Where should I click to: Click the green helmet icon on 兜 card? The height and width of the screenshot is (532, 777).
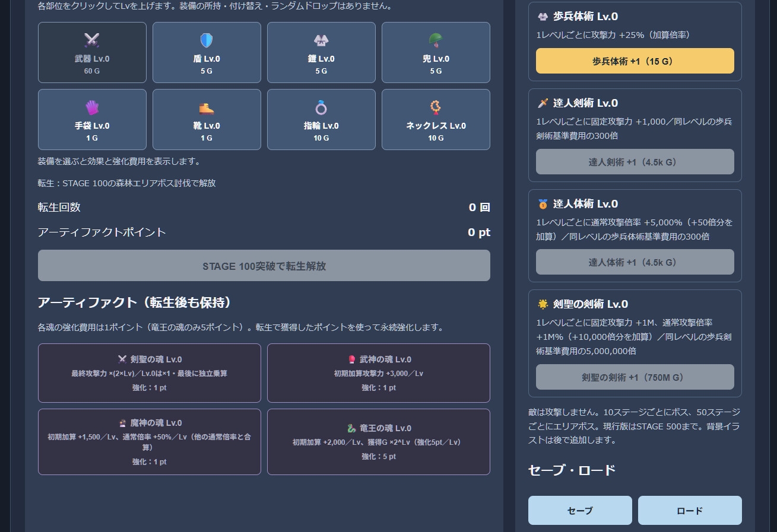click(x=436, y=40)
